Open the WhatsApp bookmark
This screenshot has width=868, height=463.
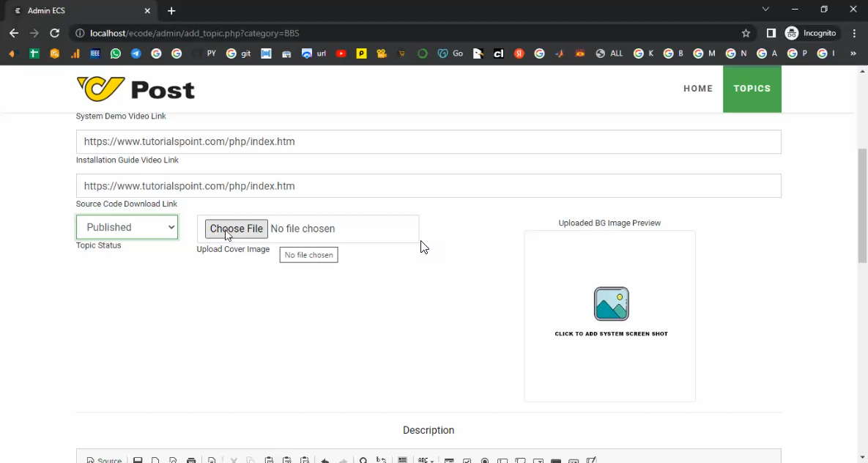point(116,53)
